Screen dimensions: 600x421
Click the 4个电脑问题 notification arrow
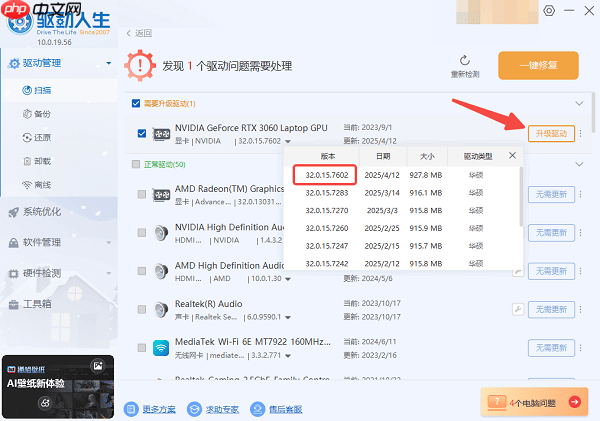click(x=575, y=402)
